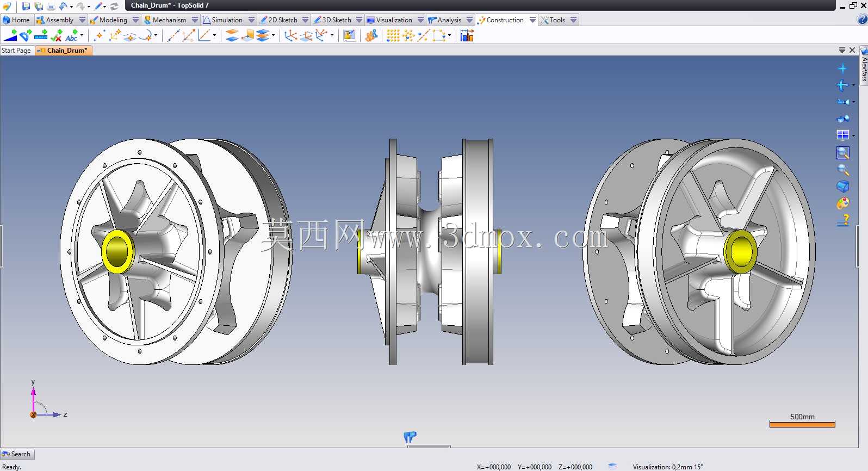Select the rectangular point pattern tool
Screen dimensions: 868x471
[393, 36]
